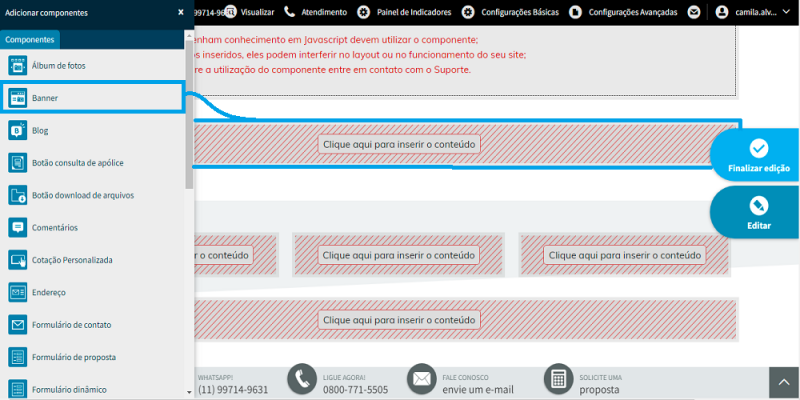The width and height of the screenshot is (800, 400).
Task: Select Formulário de proposta label
Action: [x=73, y=357]
